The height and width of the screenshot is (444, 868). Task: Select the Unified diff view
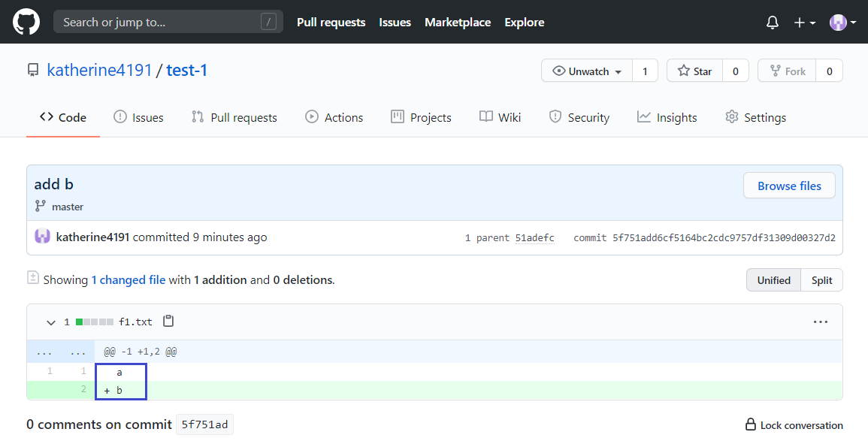click(773, 280)
